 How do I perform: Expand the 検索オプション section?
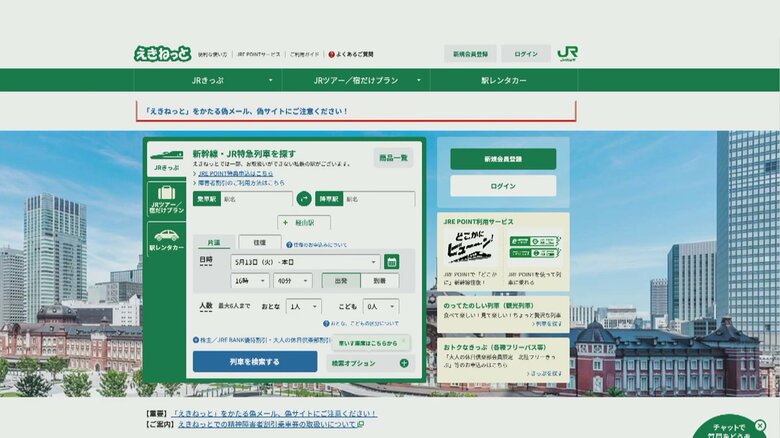point(369,362)
